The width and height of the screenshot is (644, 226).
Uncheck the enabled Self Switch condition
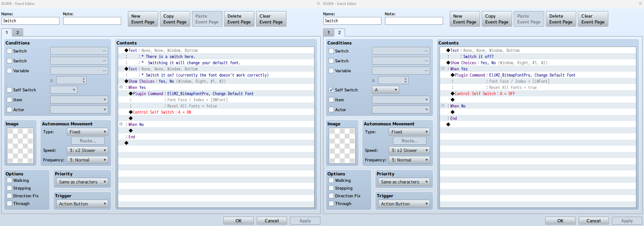(x=331, y=90)
